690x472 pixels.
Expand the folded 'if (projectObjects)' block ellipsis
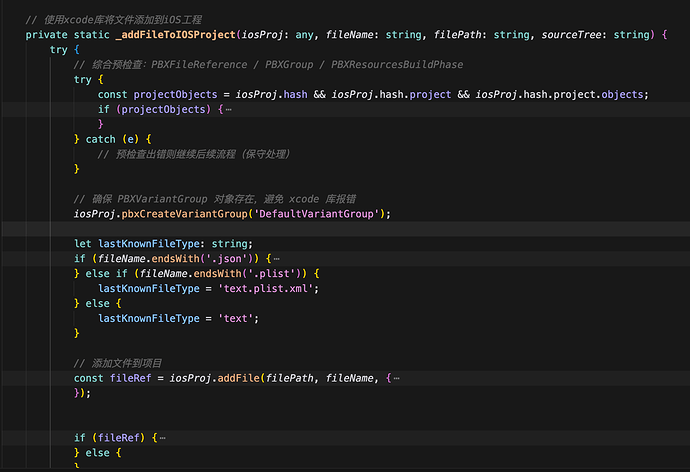coord(228,110)
